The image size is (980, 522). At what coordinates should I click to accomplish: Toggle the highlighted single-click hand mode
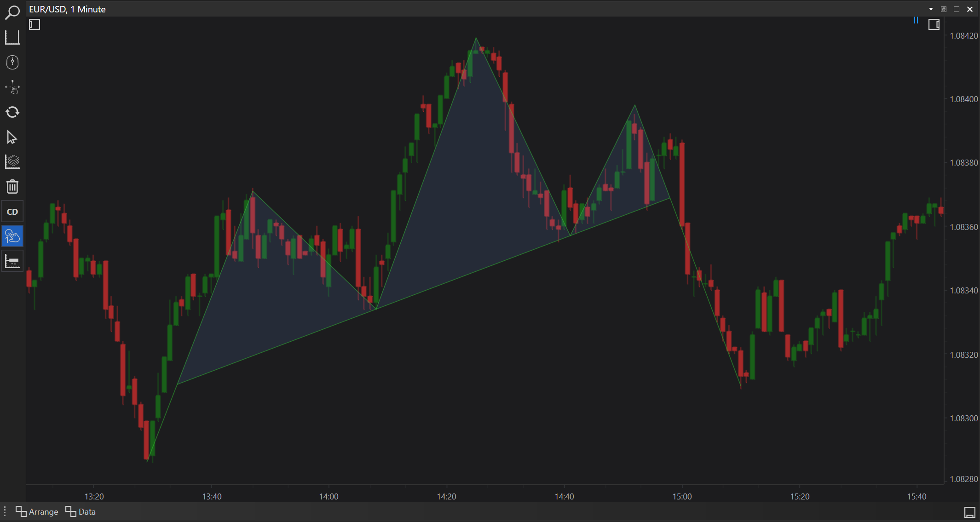(x=12, y=236)
